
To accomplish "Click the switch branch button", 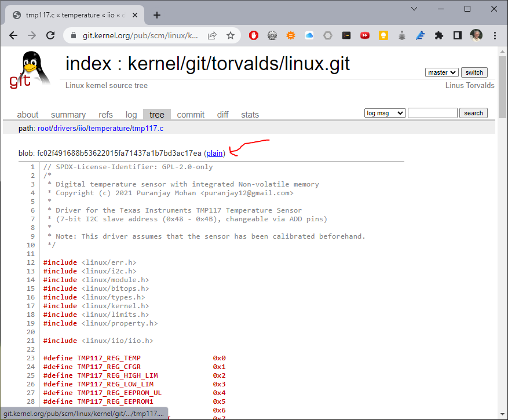I will tap(474, 72).
